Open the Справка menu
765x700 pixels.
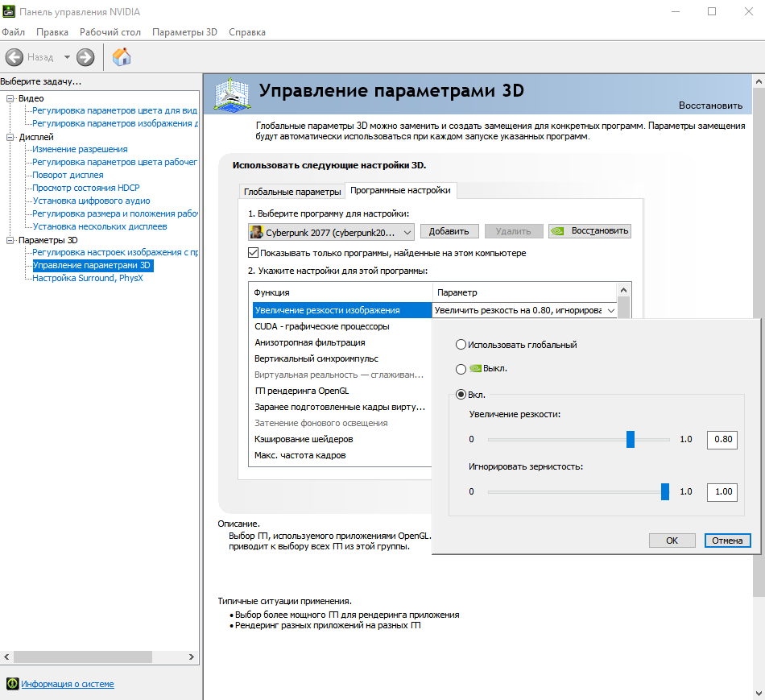247,32
